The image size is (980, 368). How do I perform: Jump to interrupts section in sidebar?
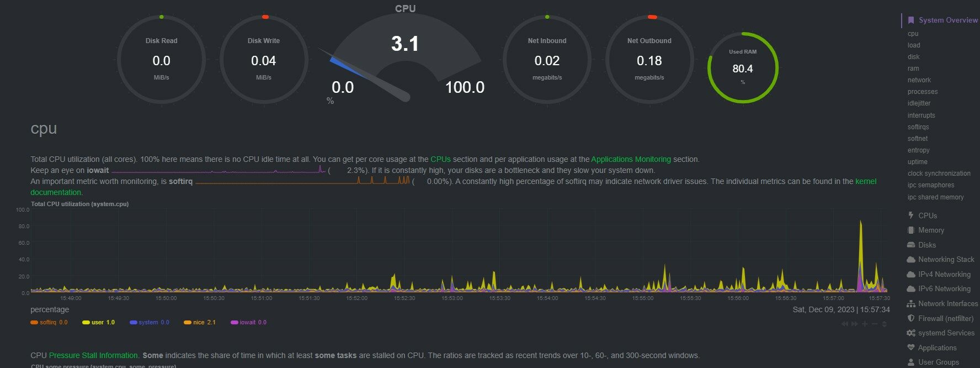[x=922, y=115]
